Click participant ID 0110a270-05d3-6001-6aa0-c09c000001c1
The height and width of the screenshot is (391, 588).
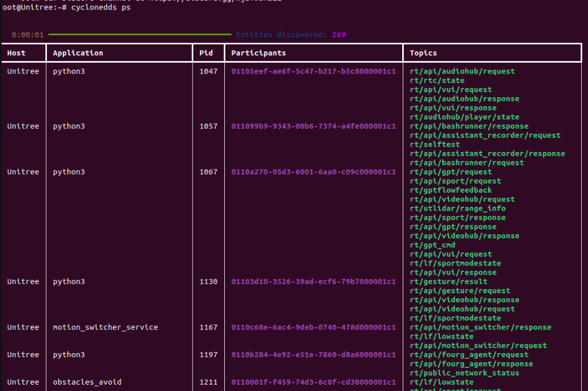click(313, 172)
